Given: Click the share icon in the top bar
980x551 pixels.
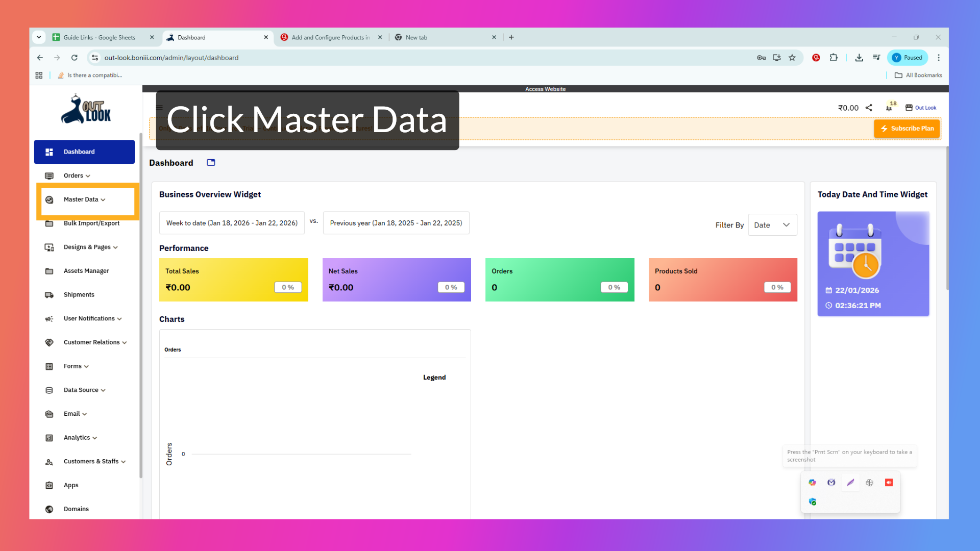Looking at the screenshot, I should click(x=869, y=108).
